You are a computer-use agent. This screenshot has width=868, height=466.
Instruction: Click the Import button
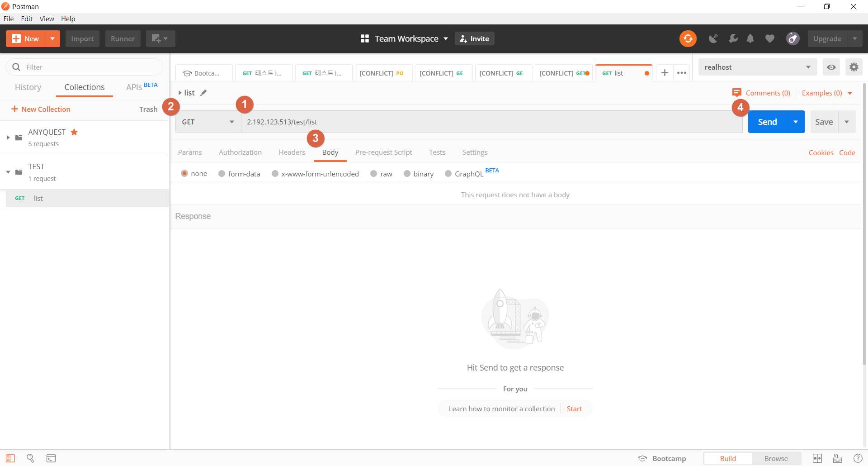point(82,38)
